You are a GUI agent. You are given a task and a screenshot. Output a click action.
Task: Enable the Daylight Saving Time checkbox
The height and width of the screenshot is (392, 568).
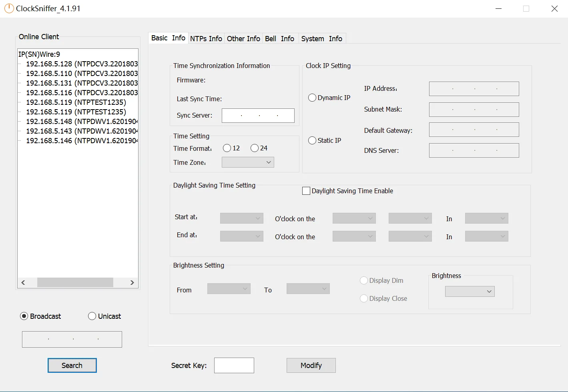point(306,191)
